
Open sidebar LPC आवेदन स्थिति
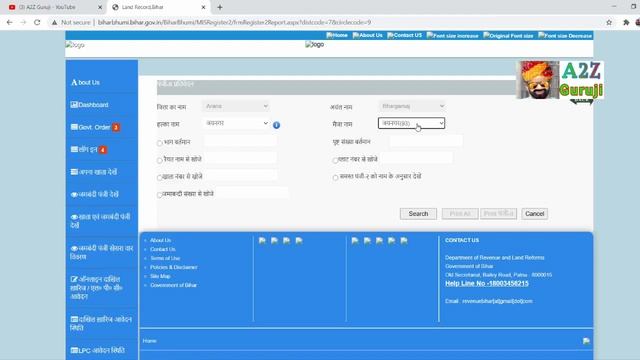[98, 350]
